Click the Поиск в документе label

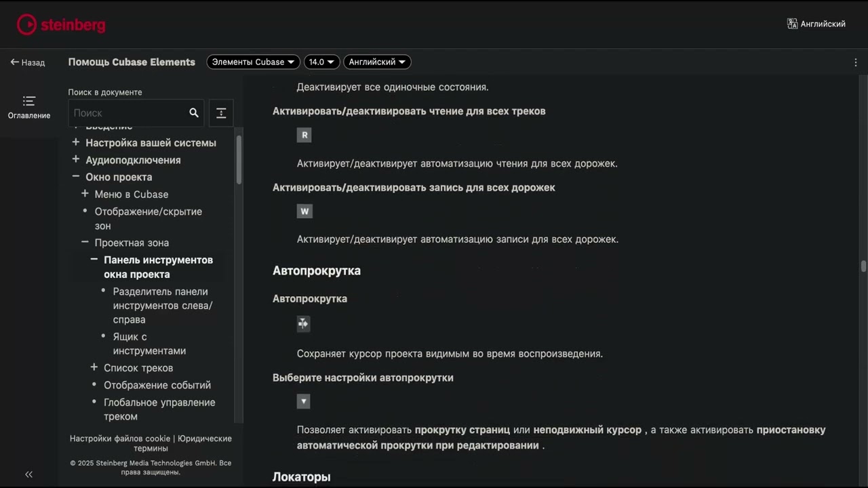tap(105, 92)
